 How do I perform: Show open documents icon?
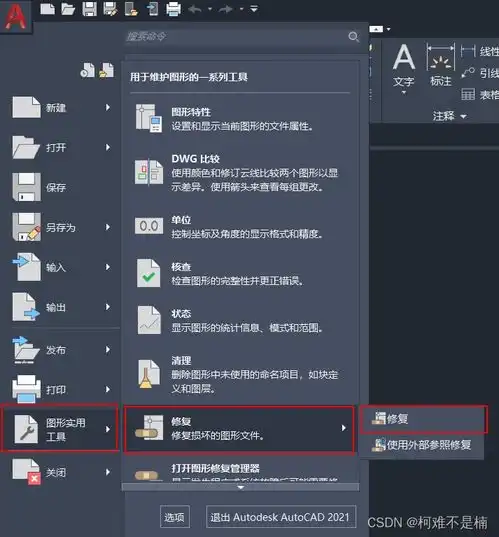(x=107, y=70)
